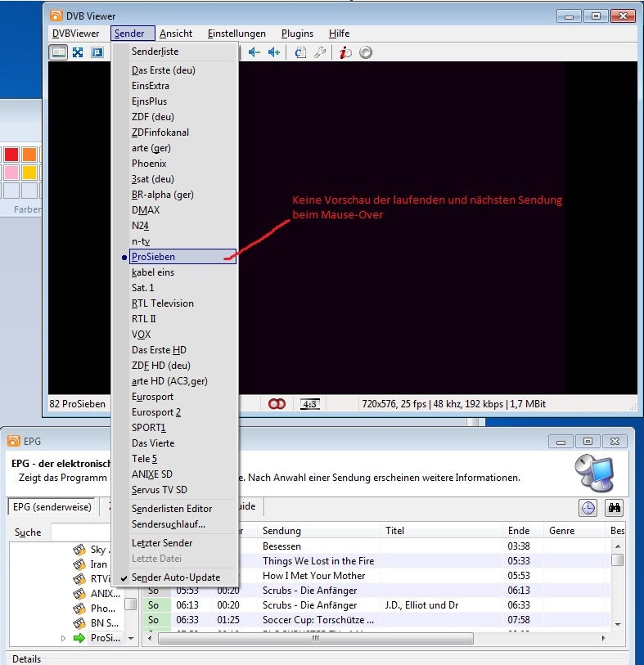Screen dimensions: 644x665
Task: Choose Eurosport 2 from the channel list
Action: (x=156, y=412)
